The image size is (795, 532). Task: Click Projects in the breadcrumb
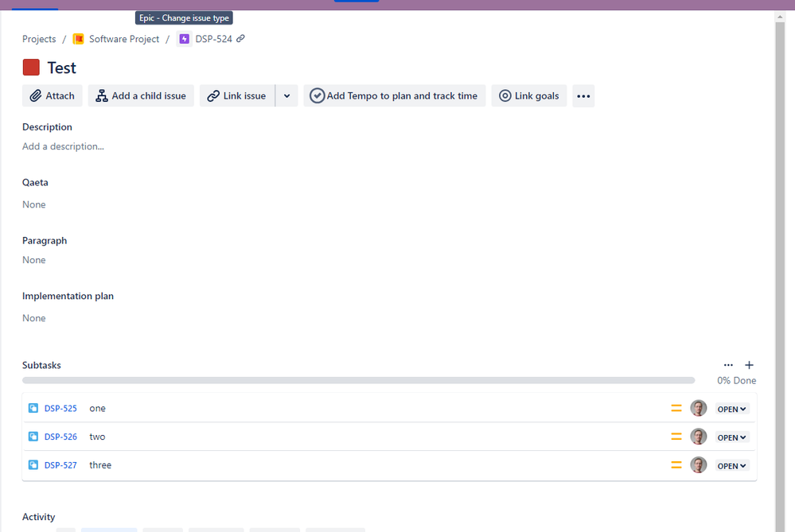pyautogui.click(x=38, y=38)
